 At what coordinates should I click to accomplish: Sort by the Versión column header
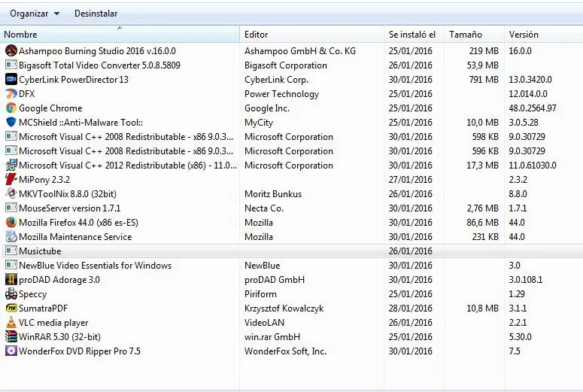544,34
